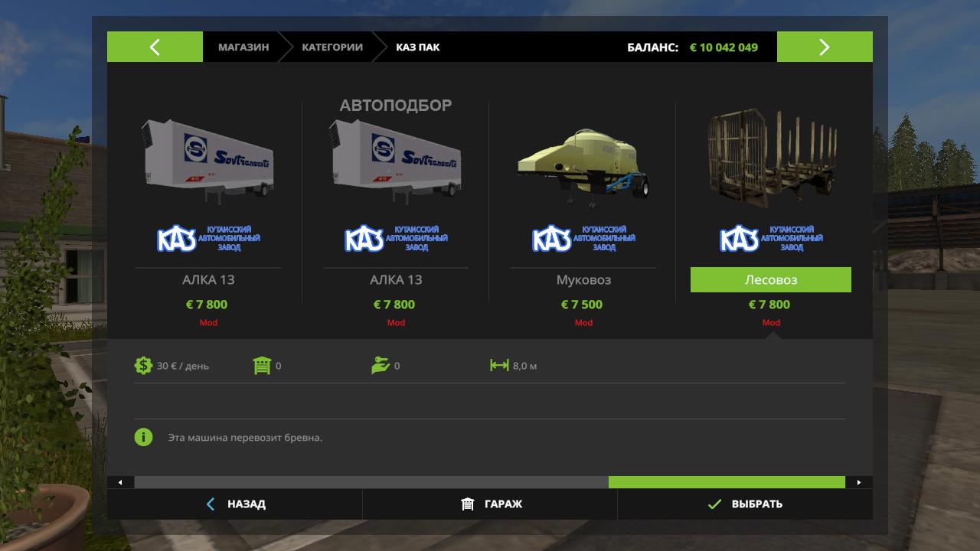Open the МАГАЗИН breadcrumb
This screenshot has height=551, width=980.
click(x=243, y=47)
